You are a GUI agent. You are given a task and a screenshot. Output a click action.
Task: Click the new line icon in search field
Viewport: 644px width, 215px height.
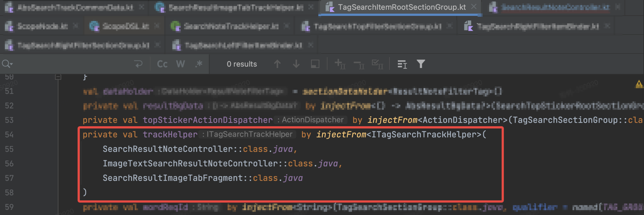[138, 64]
